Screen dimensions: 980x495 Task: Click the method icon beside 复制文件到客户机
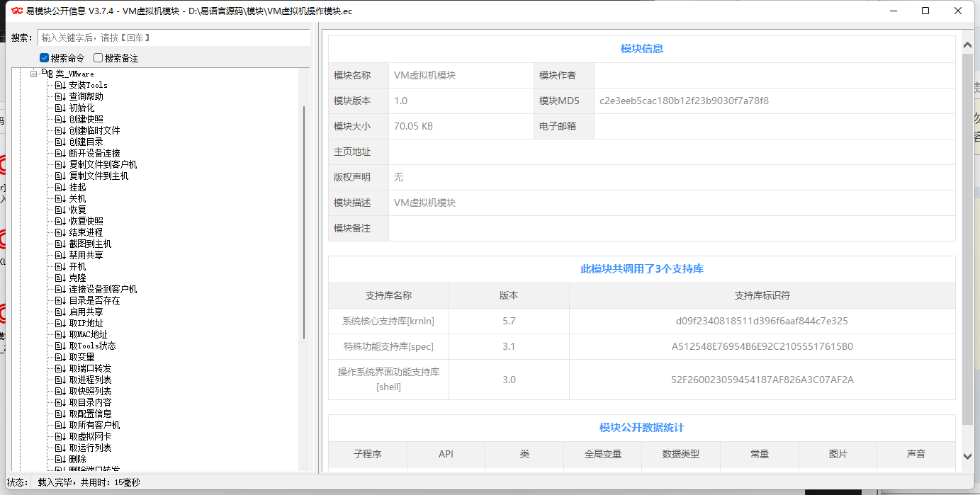(60, 164)
